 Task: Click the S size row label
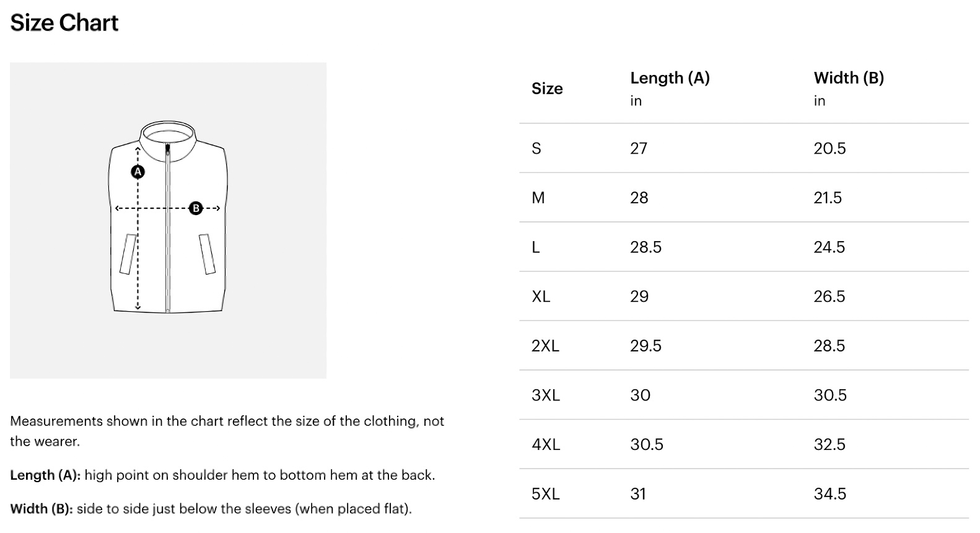click(536, 149)
